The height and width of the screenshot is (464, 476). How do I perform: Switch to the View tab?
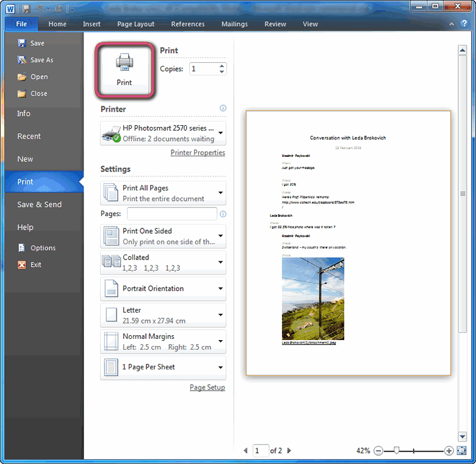point(310,24)
